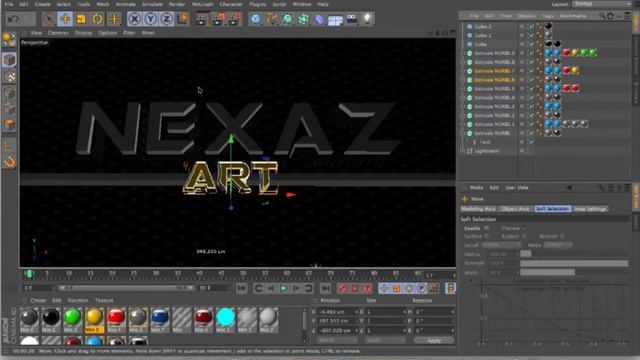Click Object Manager search magnifier icon
640x360 pixels.
coord(602,16)
